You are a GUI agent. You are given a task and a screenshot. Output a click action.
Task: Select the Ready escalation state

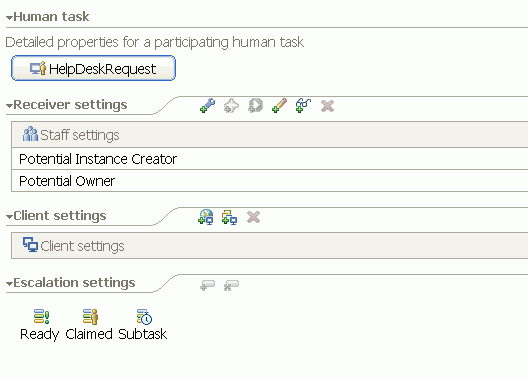pos(40,324)
